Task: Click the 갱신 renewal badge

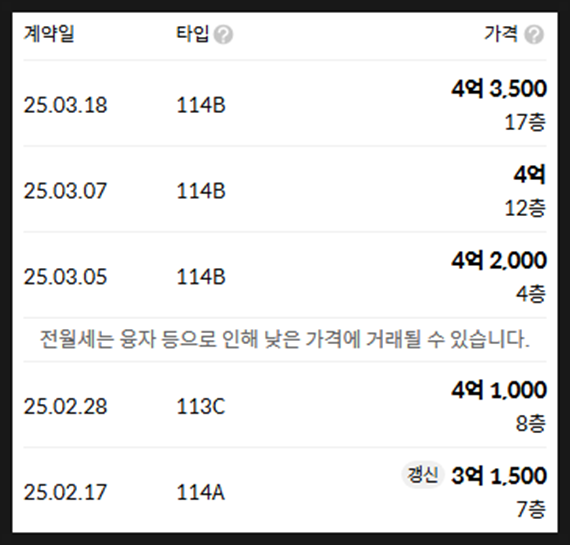Action: click(x=422, y=475)
